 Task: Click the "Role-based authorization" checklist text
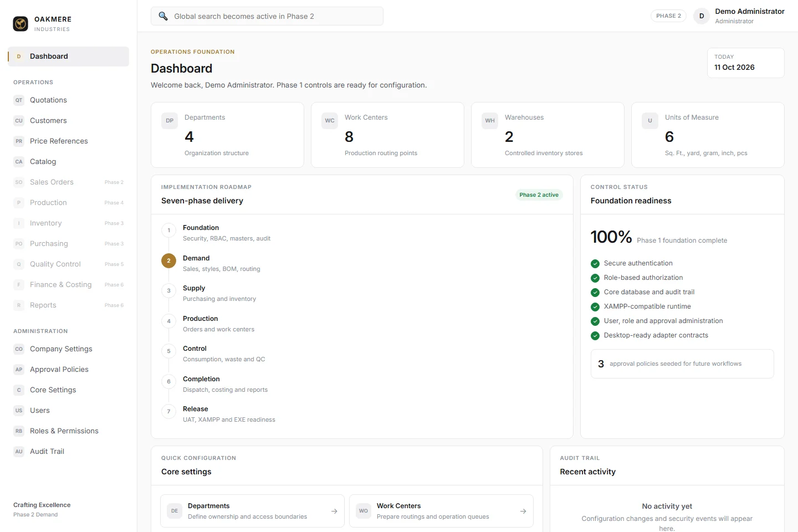(x=643, y=278)
